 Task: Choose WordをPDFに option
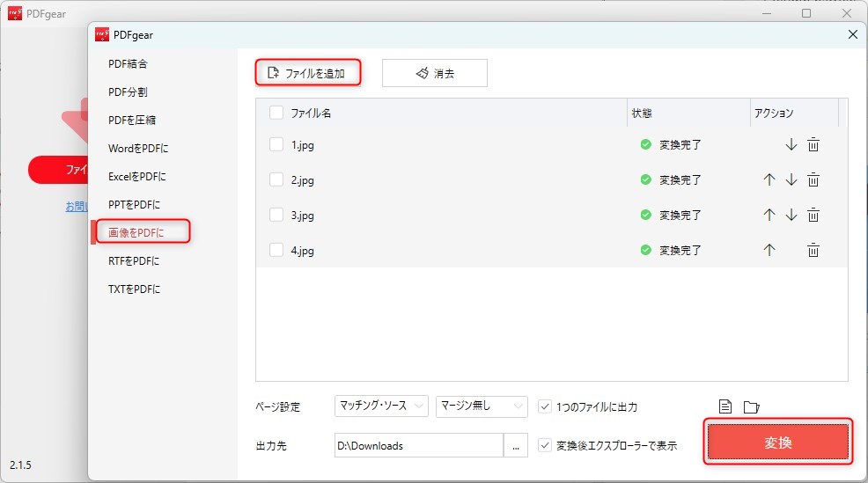pos(138,149)
